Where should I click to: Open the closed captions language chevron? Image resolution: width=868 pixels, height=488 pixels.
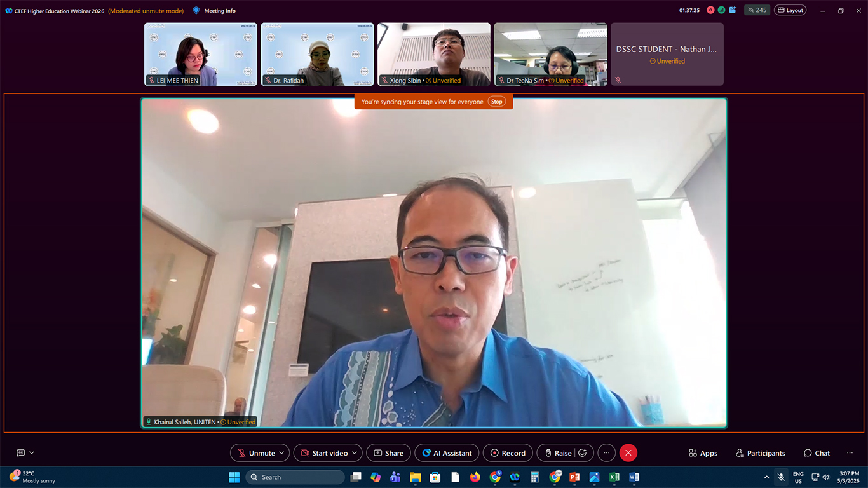(x=31, y=452)
